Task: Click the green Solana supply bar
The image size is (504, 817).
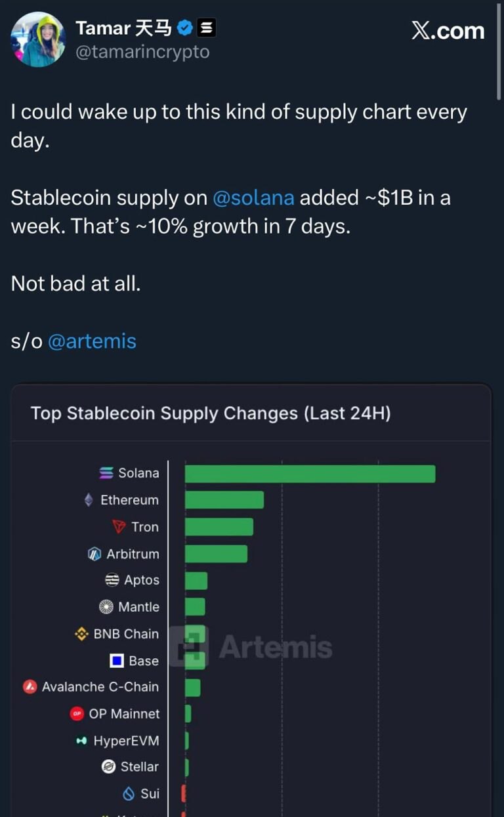Action: click(x=310, y=474)
